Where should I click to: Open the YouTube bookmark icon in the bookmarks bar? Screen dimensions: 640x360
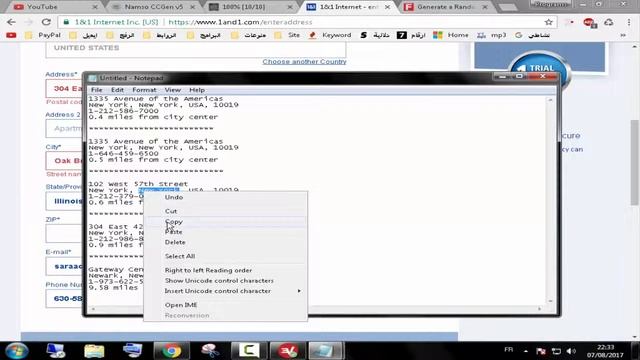(11, 36)
